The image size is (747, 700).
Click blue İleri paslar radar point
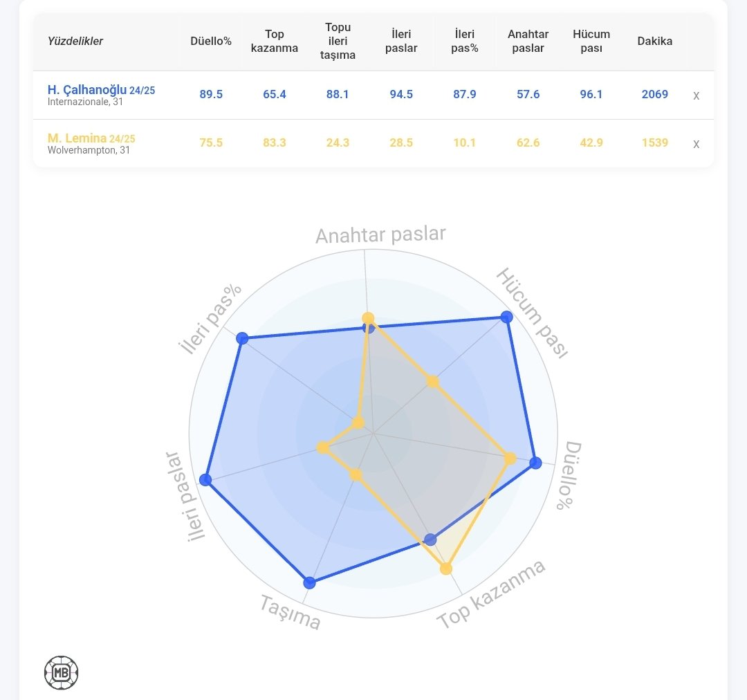205,479
